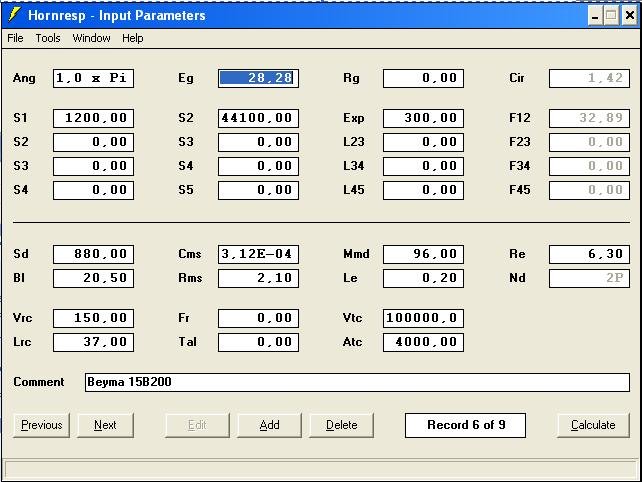Image resolution: width=642 pixels, height=482 pixels.
Task: Click the Exp field with 300,00
Action: [x=423, y=118]
